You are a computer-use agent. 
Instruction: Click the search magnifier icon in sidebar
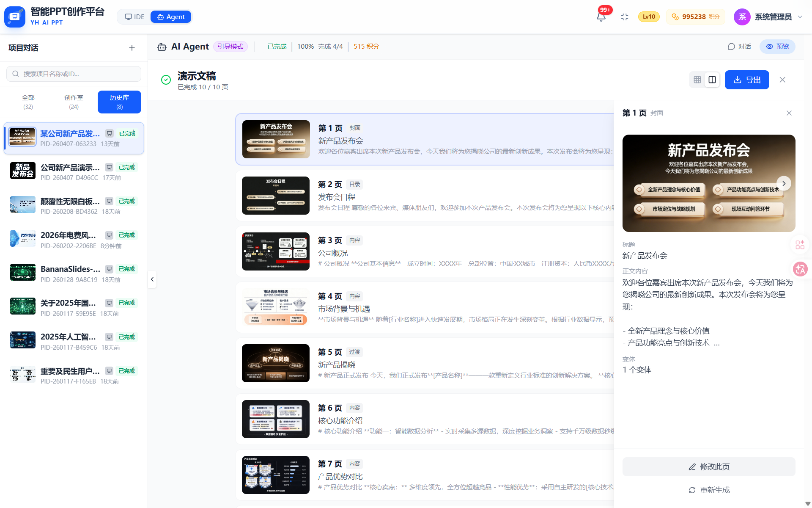point(16,74)
